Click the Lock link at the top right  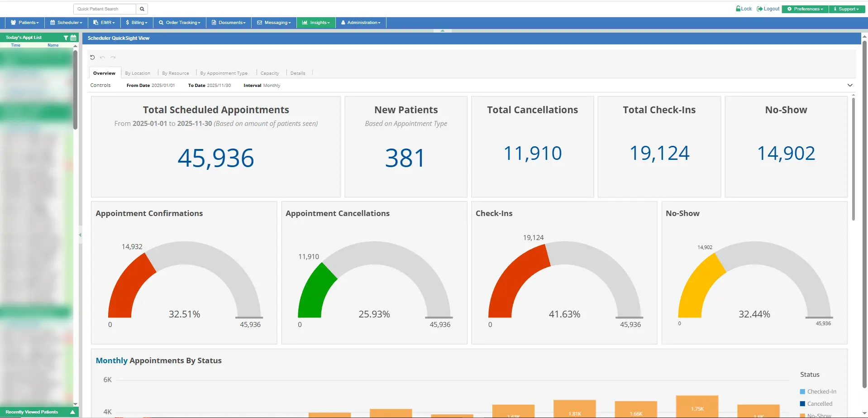[744, 9]
